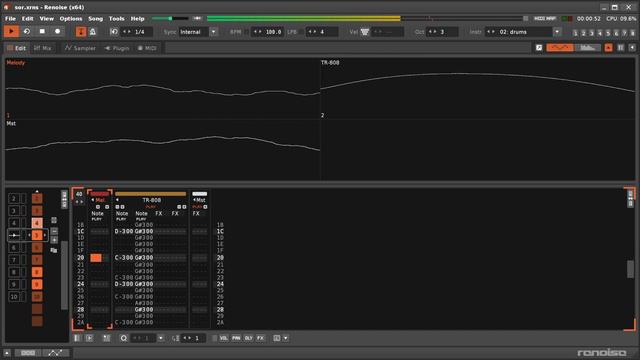Toggle the keyboard velocity icon
640x360 pixels.
click(364, 32)
